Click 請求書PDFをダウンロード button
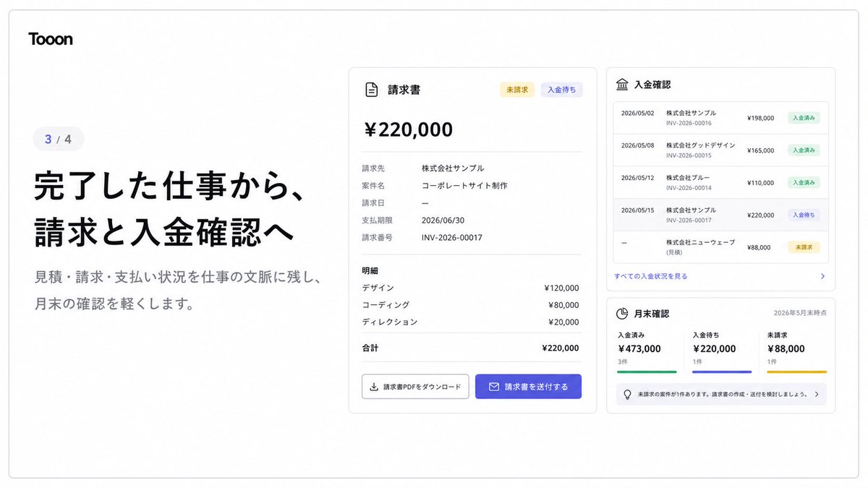The height and width of the screenshot is (488, 868). pos(415,387)
